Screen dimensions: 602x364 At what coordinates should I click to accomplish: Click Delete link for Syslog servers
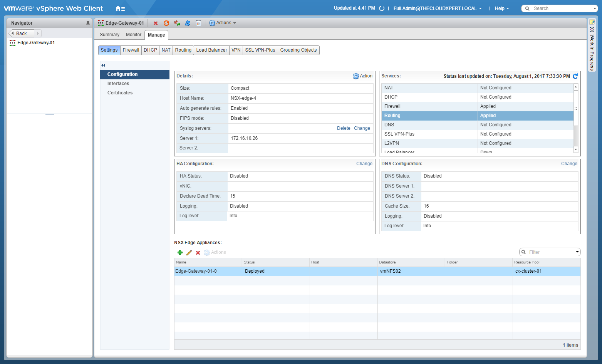pos(344,128)
